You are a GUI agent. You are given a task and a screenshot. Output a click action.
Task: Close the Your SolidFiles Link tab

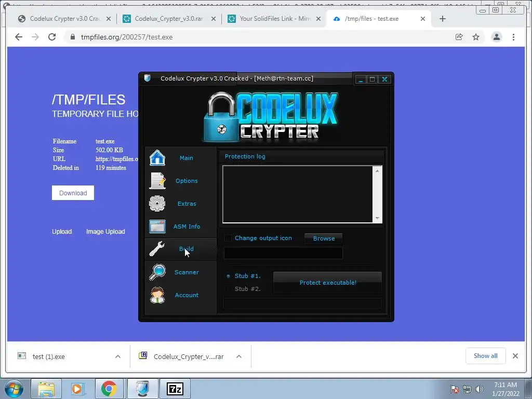click(318, 19)
